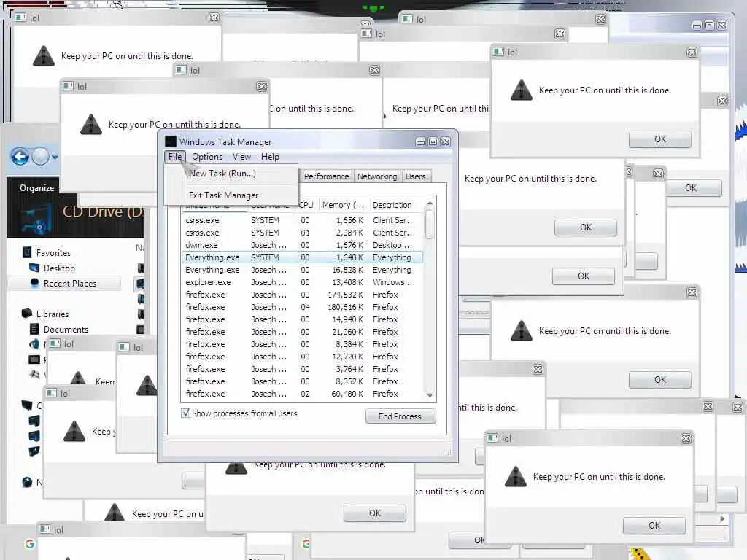Select firefox.exe row using 21,060 K
The height and width of the screenshot is (560, 747).
click(302, 332)
